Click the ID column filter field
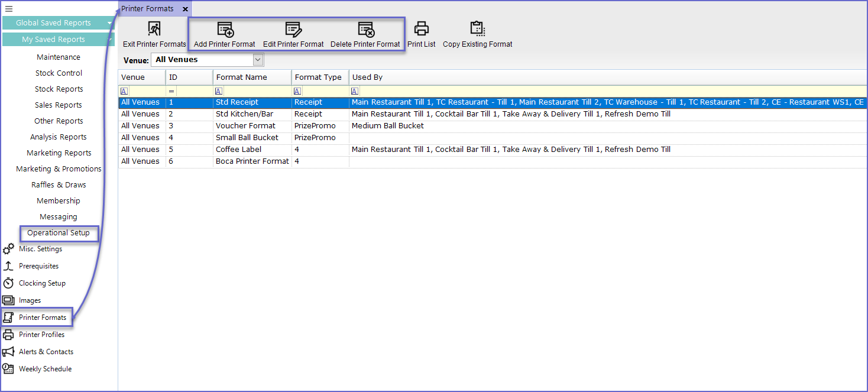 (189, 91)
